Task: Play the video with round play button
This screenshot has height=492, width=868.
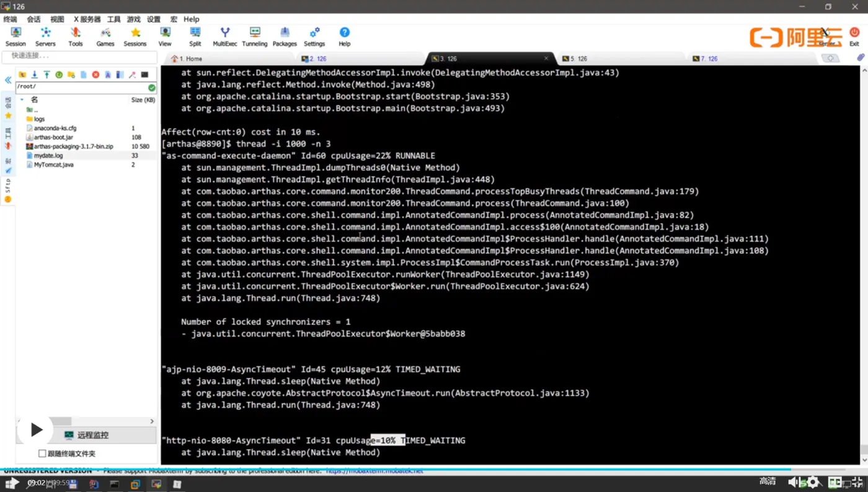Action: [35, 429]
